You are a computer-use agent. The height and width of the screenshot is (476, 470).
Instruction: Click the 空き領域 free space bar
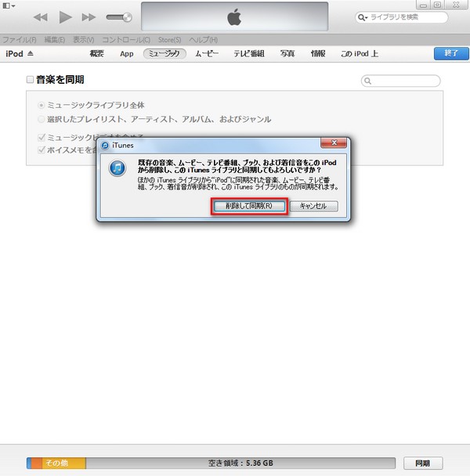pyautogui.click(x=240, y=463)
